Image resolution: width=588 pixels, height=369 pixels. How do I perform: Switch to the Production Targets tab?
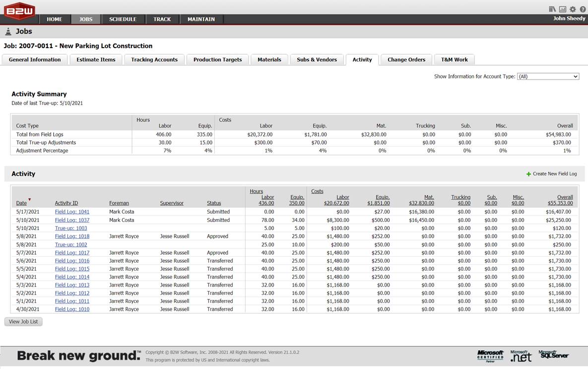217,60
